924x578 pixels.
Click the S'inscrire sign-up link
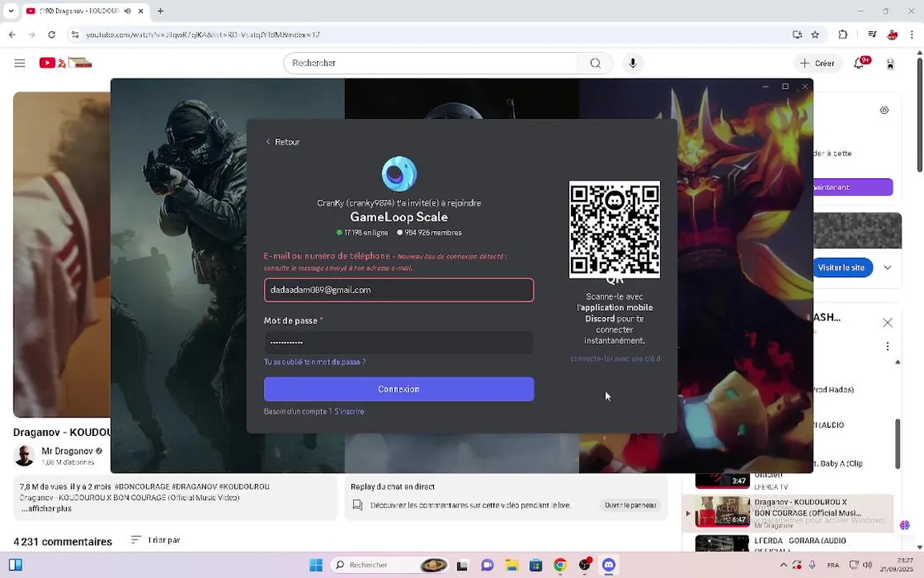pos(350,411)
